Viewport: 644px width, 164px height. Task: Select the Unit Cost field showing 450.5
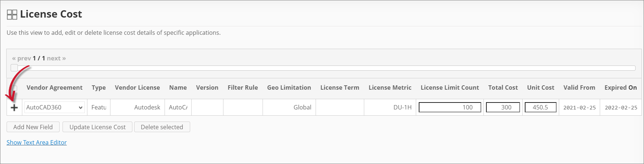(540, 107)
